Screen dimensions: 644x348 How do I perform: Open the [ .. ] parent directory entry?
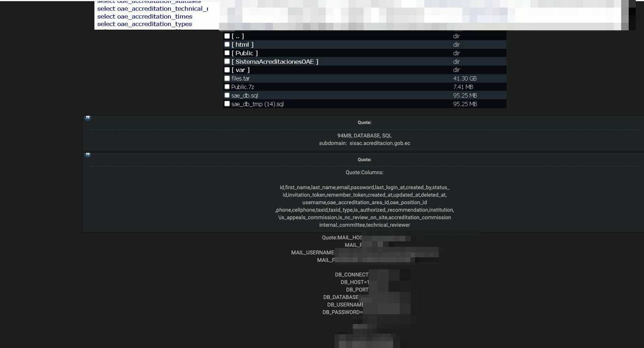[237, 36]
